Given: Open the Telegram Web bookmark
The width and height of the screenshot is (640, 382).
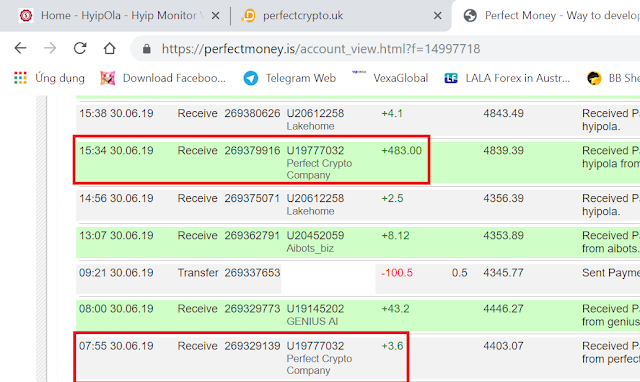Looking at the screenshot, I should point(289,78).
